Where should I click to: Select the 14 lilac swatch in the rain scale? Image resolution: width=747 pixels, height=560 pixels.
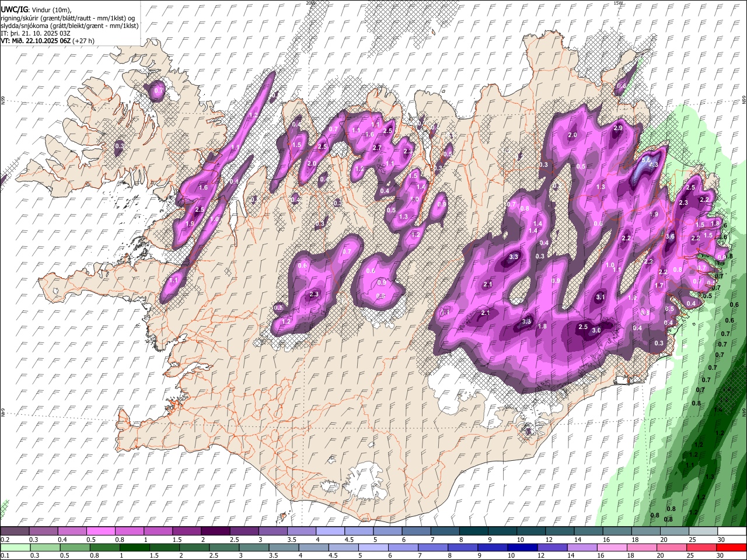coord(583,548)
